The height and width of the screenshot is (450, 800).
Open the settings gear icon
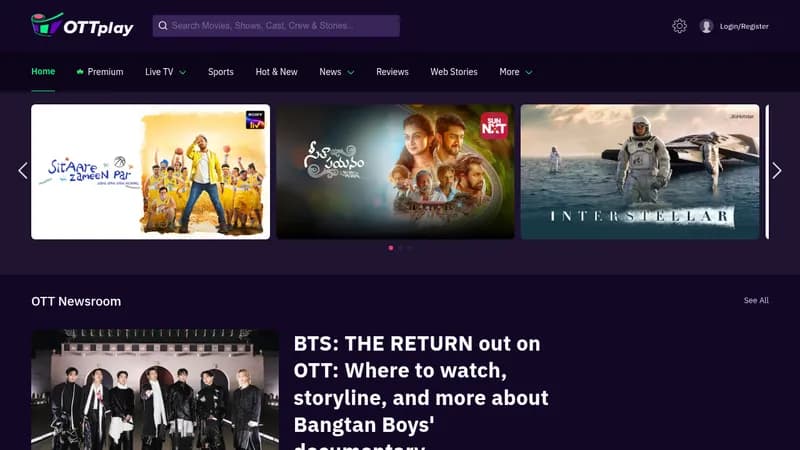point(679,26)
